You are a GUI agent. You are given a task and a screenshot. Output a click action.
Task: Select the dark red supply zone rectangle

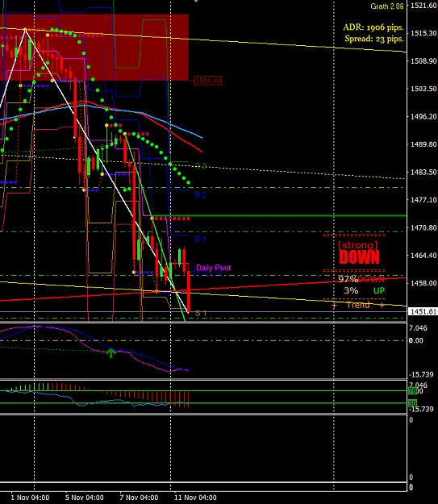94,48
